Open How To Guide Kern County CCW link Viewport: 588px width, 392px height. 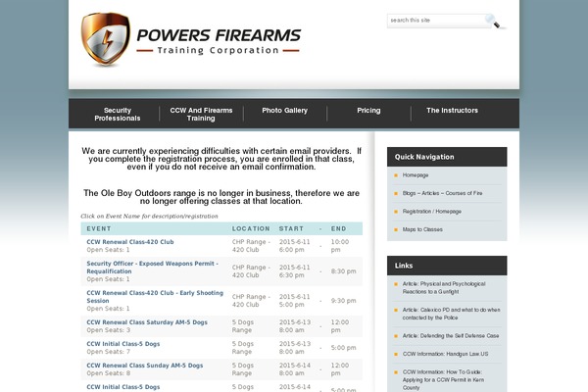[443, 379]
